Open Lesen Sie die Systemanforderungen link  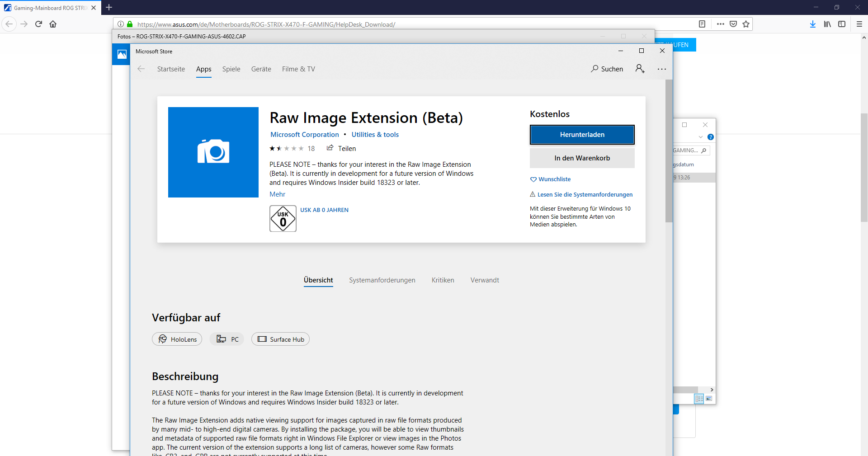581,195
